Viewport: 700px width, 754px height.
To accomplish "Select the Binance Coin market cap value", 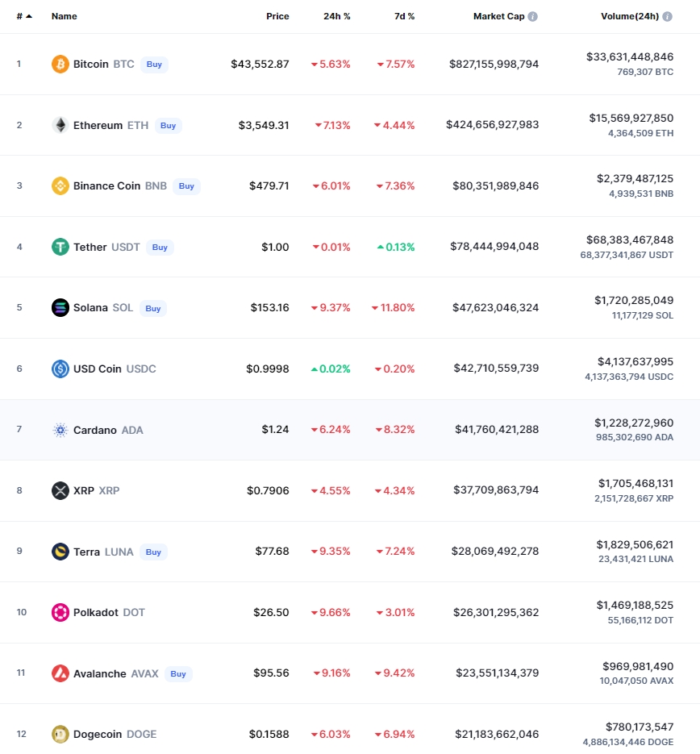I will 495,185.
